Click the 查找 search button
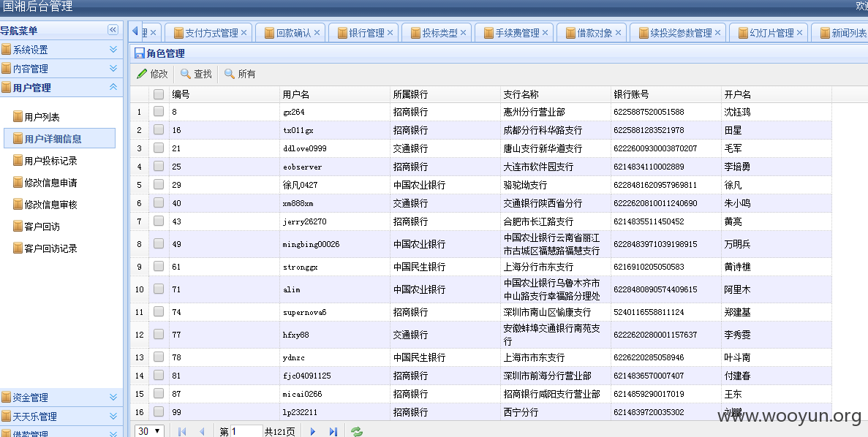 [x=197, y=74]
